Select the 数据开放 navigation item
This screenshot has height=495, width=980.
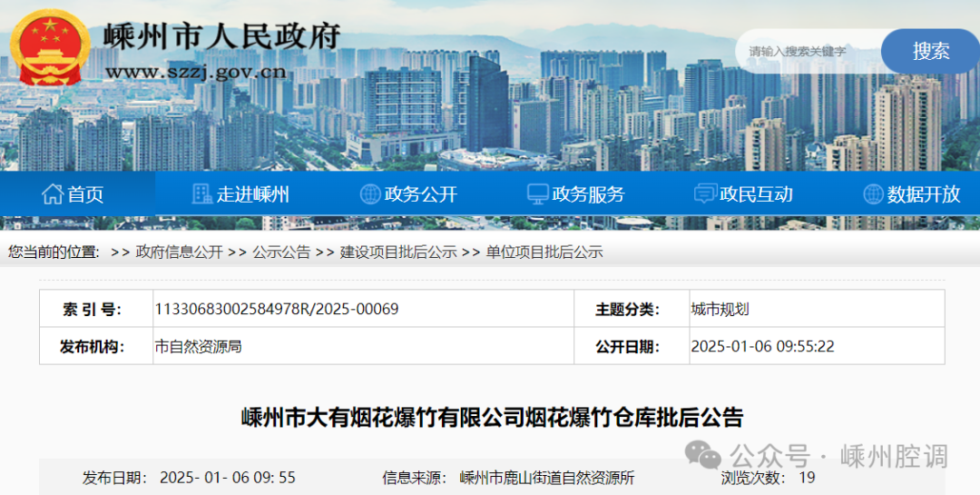923,194
